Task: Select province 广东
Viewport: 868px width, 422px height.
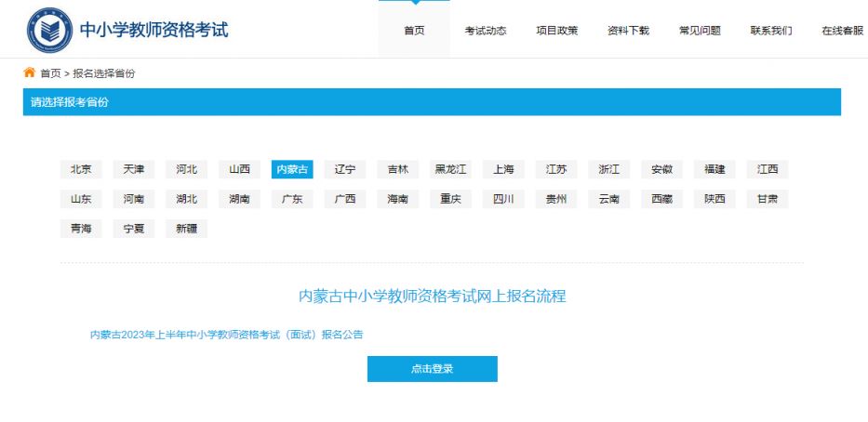Action: click(x=292, y=199)
